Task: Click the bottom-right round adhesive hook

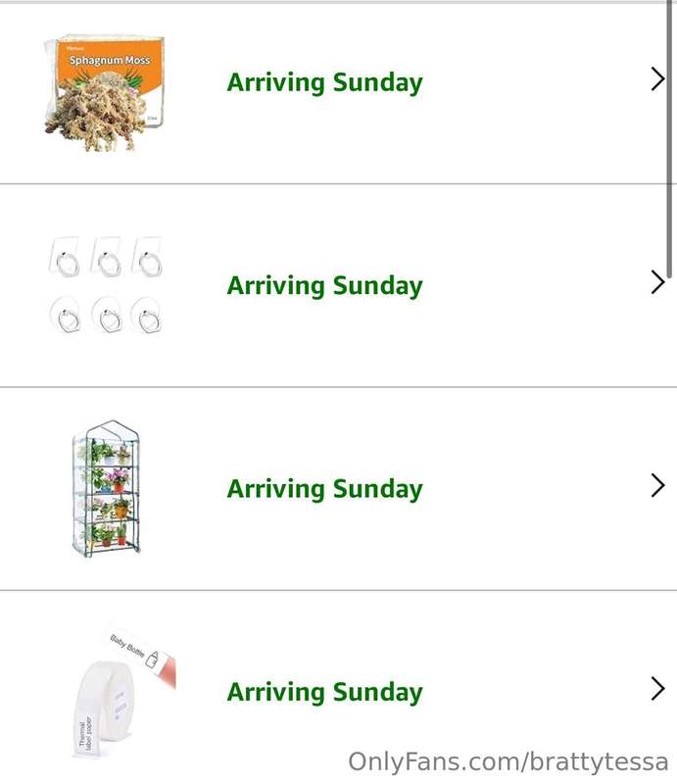Action: click(147, 316)
